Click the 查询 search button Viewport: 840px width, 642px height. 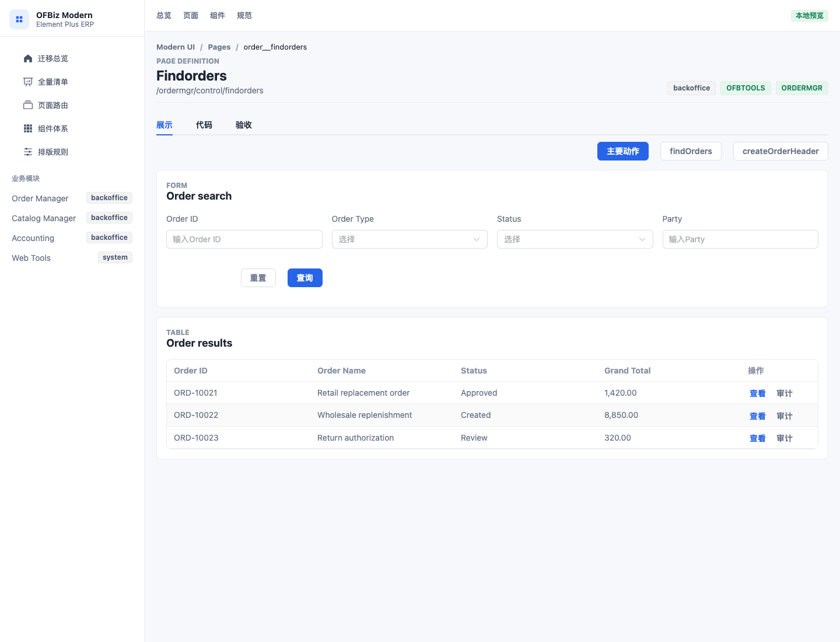305,278
